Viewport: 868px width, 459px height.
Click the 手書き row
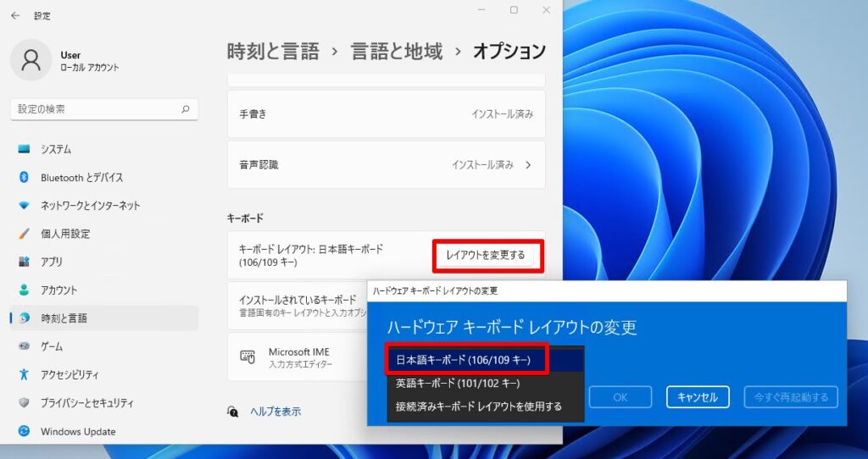(386, 114)
